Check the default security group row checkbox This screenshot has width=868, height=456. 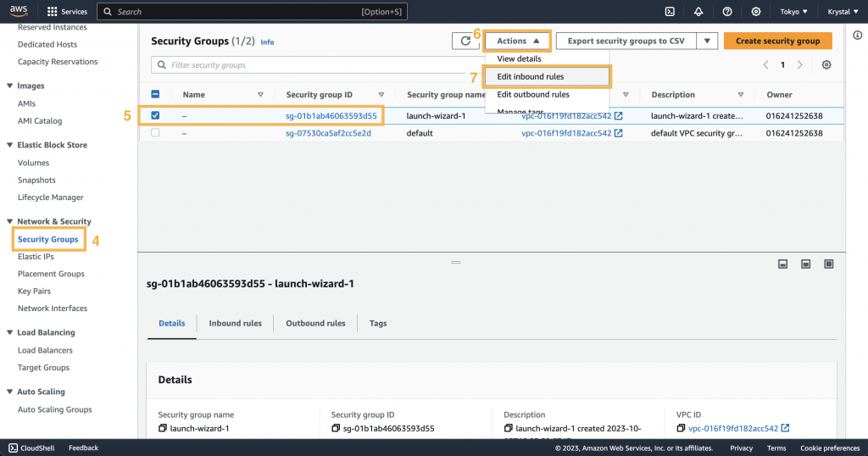pyautogui.click(x=155, y=133)
